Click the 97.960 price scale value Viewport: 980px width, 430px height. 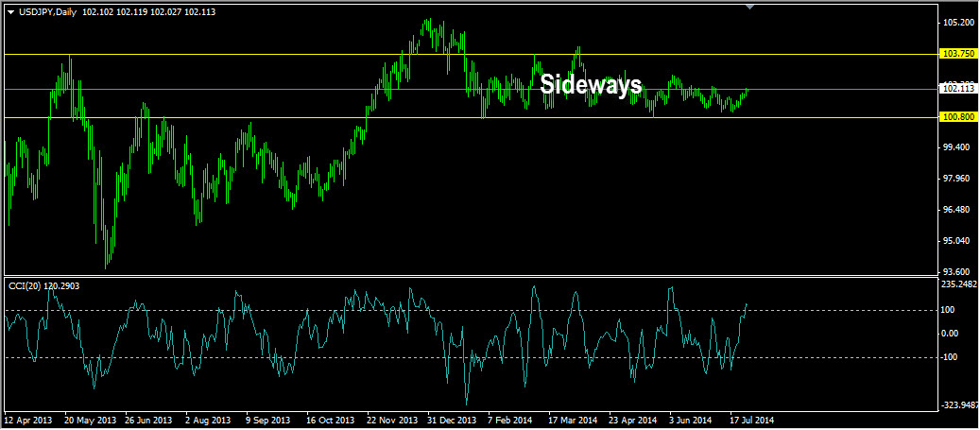point(957,179)
